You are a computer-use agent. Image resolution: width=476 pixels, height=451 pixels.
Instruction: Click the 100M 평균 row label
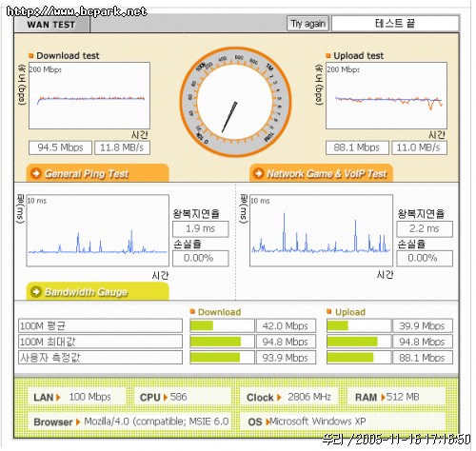point(100,325)
